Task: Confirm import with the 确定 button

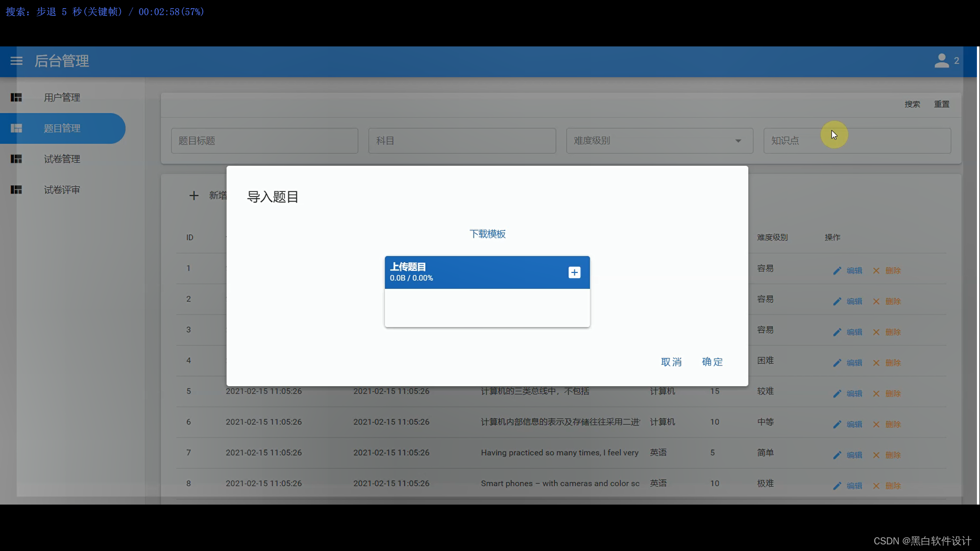Action: (712, 362)
